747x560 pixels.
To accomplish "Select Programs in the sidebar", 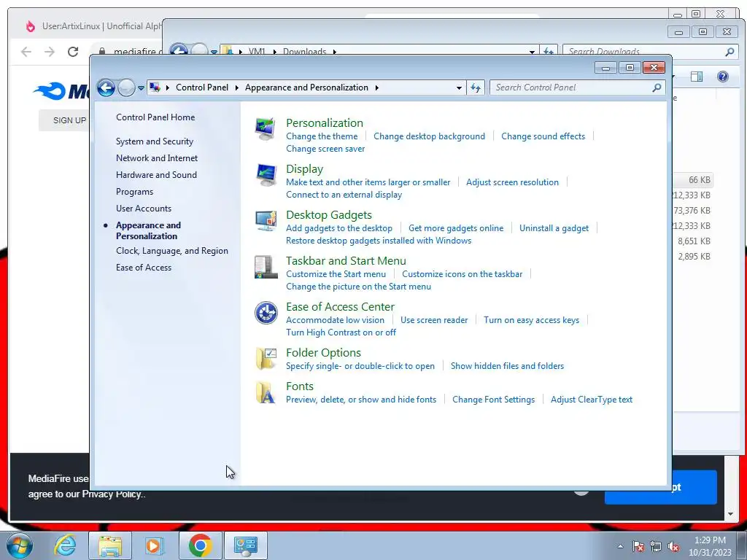I will (134, 192).
